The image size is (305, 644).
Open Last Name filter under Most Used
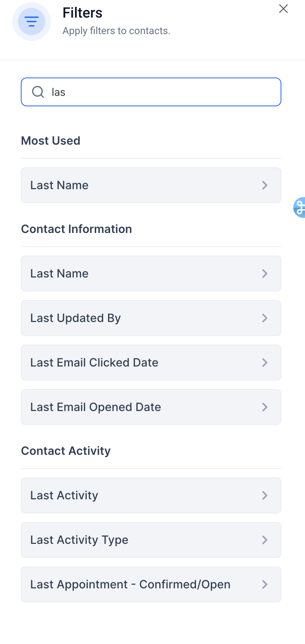pos(144,185)
